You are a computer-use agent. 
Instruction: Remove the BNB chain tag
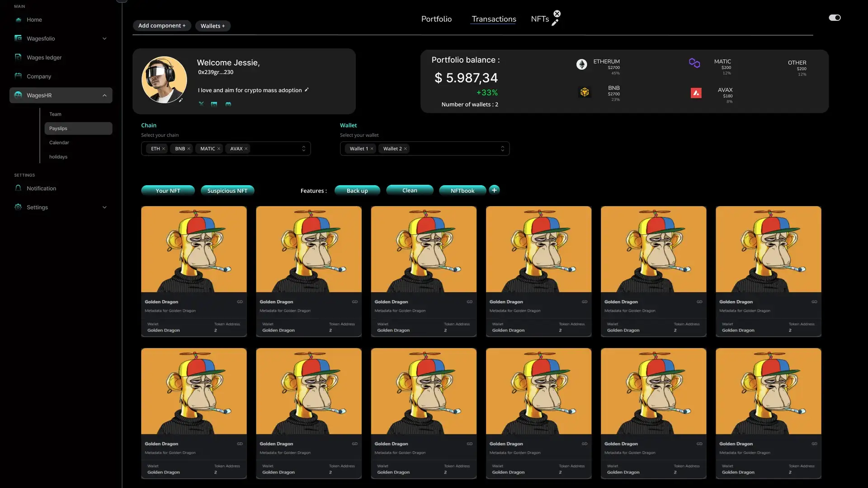[x=189, y=149]
